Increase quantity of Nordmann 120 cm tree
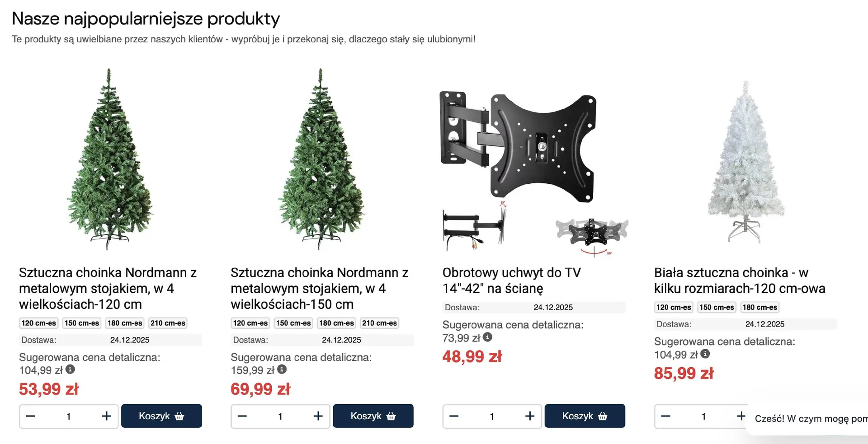This screenshot has height=444, width=868. [x=106, y=416]
